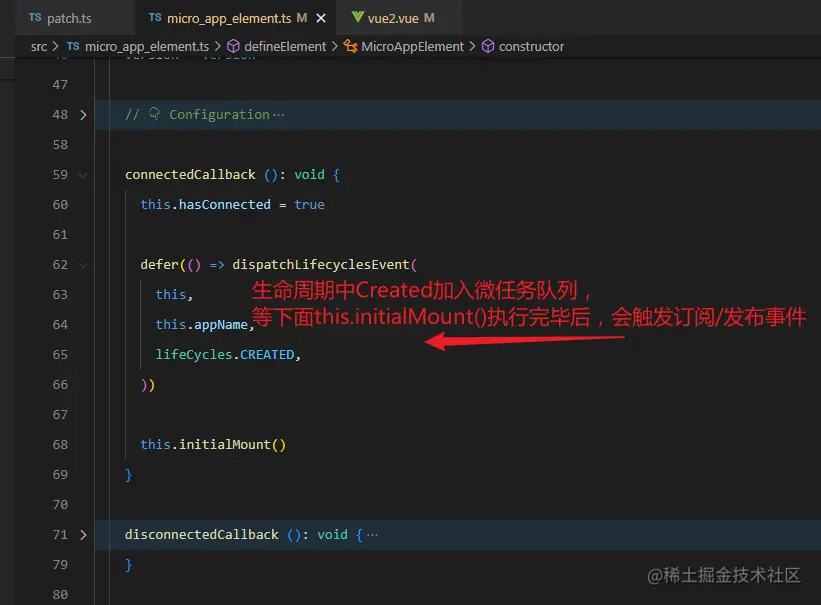Viewport: 821px width, 605px height.
Task: Click appName on line 64
Action: tap(220, 325)
